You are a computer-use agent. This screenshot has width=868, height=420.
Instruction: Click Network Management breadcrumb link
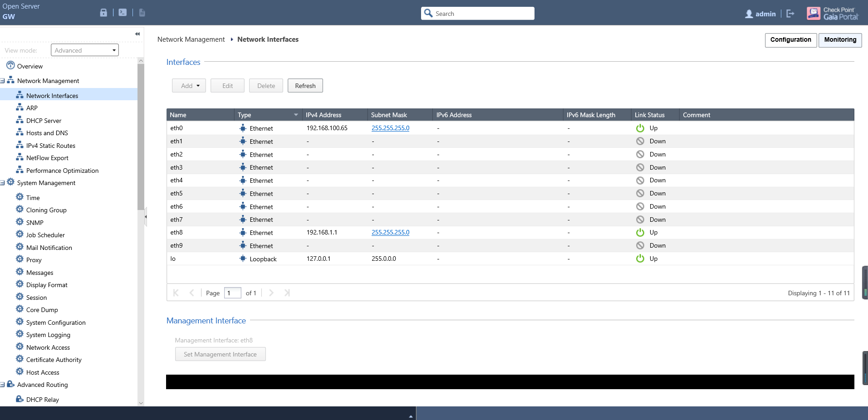(191, 39)
